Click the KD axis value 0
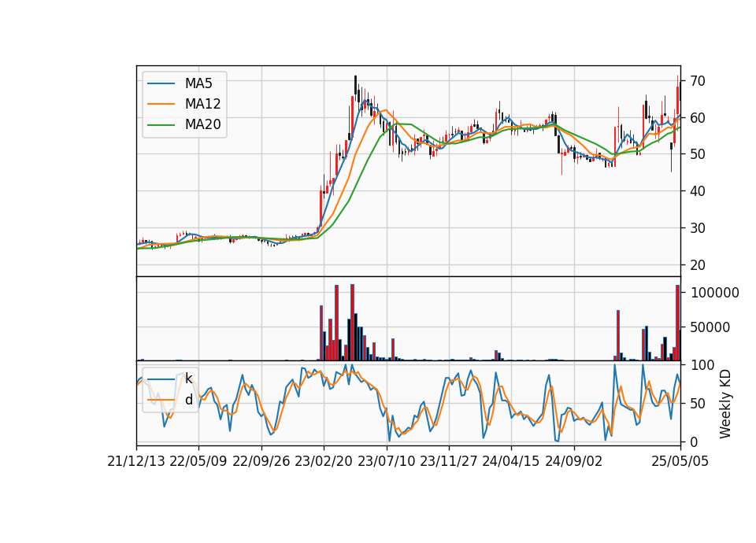The height and width of the screenshot is (543, 756). click(695, 441)
